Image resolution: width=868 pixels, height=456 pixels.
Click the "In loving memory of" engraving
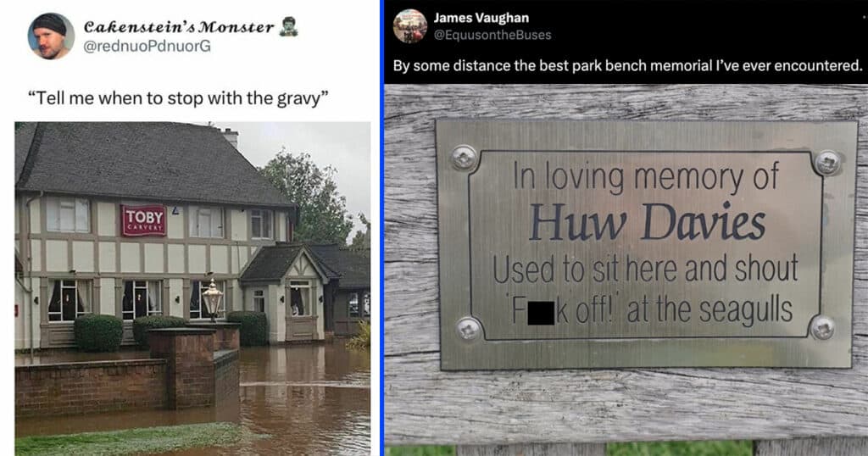coord(646,177)
